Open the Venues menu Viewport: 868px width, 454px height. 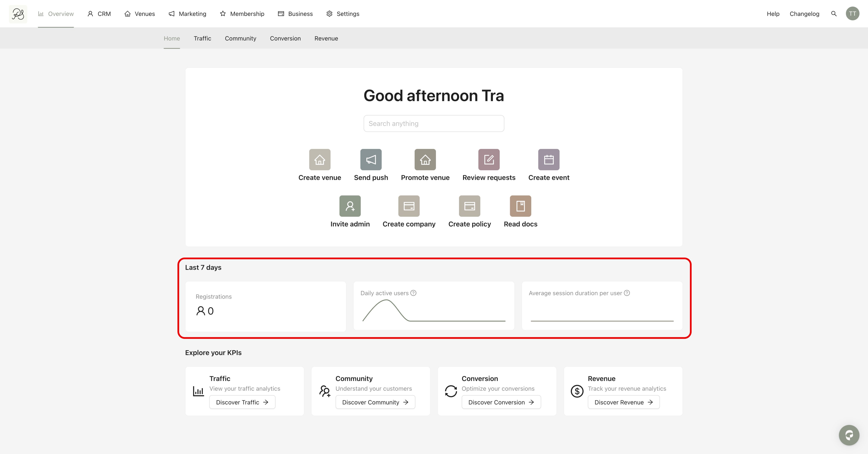point(139,14)
